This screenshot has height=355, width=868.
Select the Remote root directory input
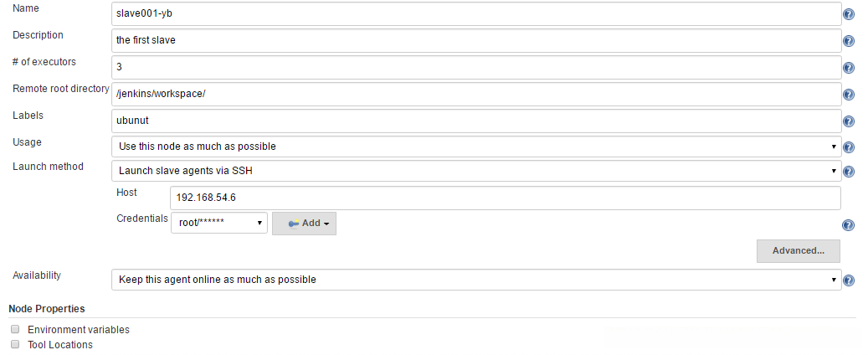click(x=475, y=94)
